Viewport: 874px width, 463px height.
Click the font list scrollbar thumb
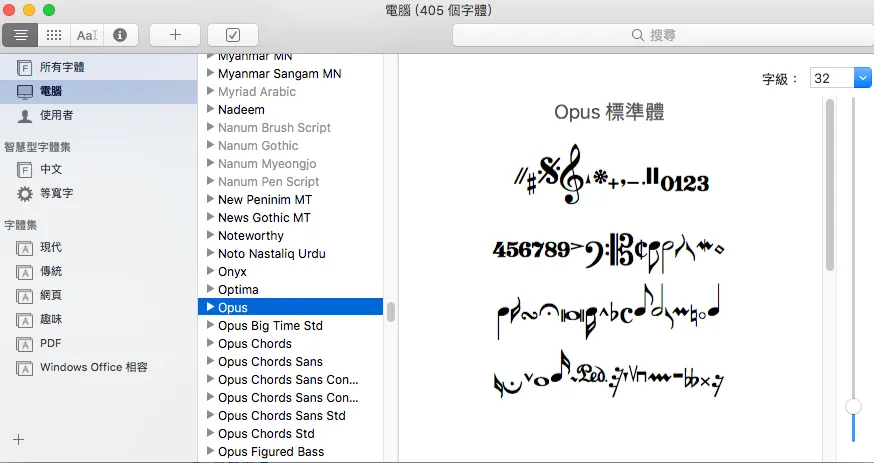391,312
